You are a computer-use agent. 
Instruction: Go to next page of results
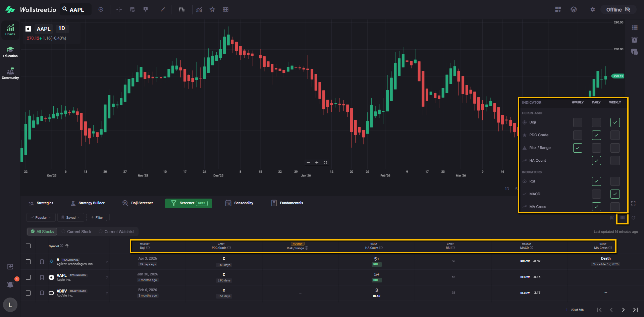(x=623, y=310)
